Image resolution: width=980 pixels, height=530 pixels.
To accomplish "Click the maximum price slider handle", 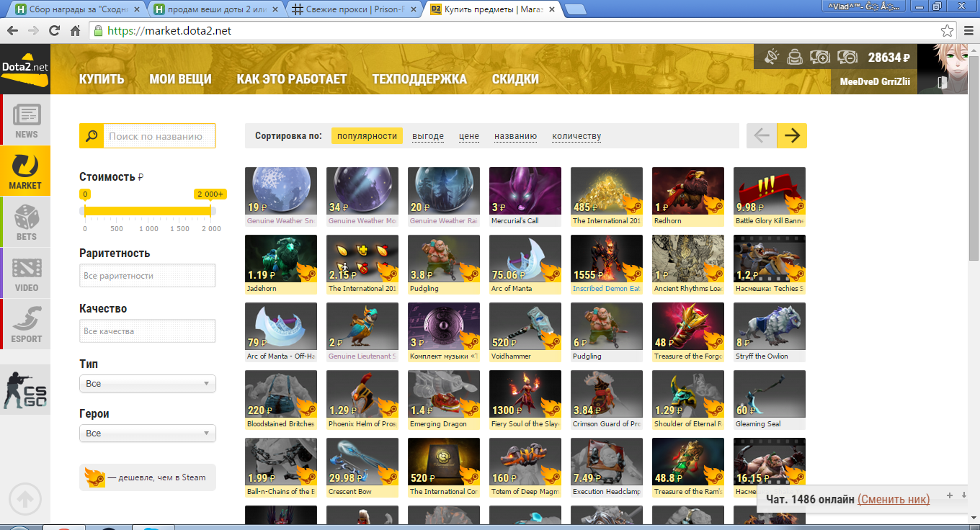I will [211, 210].
